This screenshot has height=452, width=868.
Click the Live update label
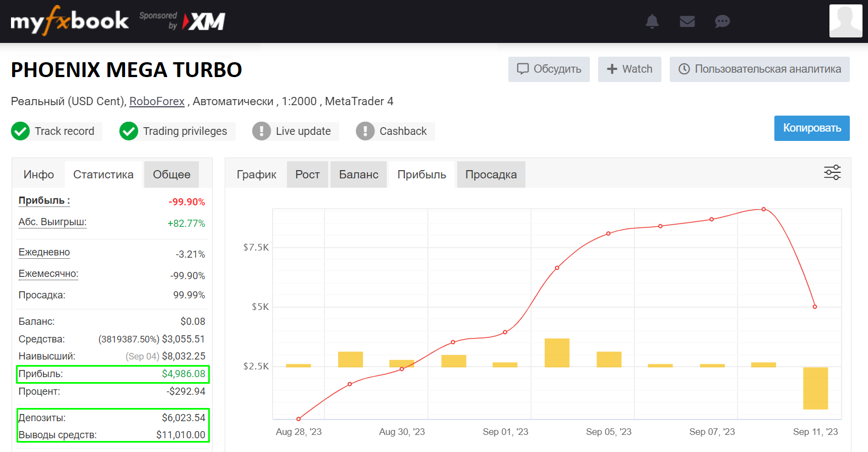coord(303,131)
